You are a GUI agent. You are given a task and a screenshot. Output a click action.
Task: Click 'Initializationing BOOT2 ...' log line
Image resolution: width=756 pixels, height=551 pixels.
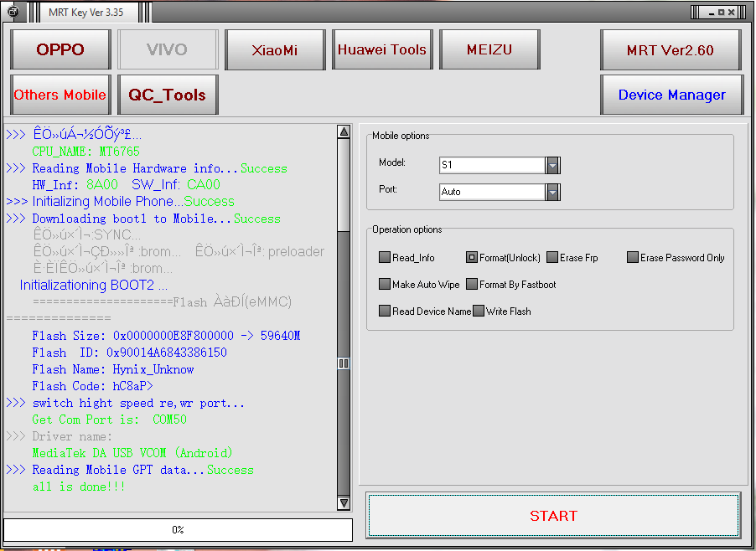tap(94, 286)
